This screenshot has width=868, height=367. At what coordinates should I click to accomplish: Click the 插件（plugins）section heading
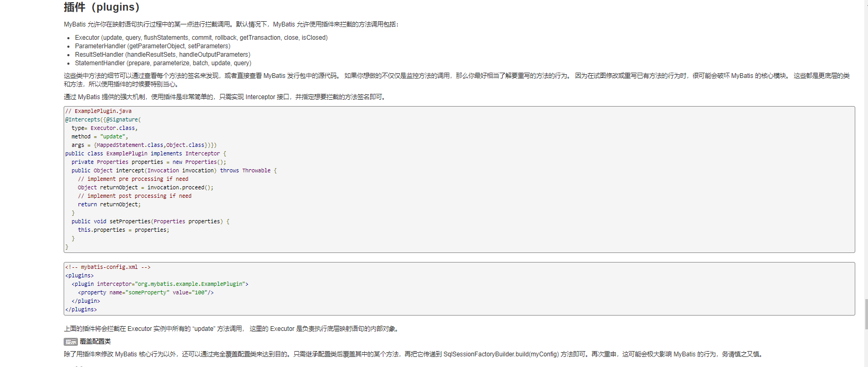102,7
